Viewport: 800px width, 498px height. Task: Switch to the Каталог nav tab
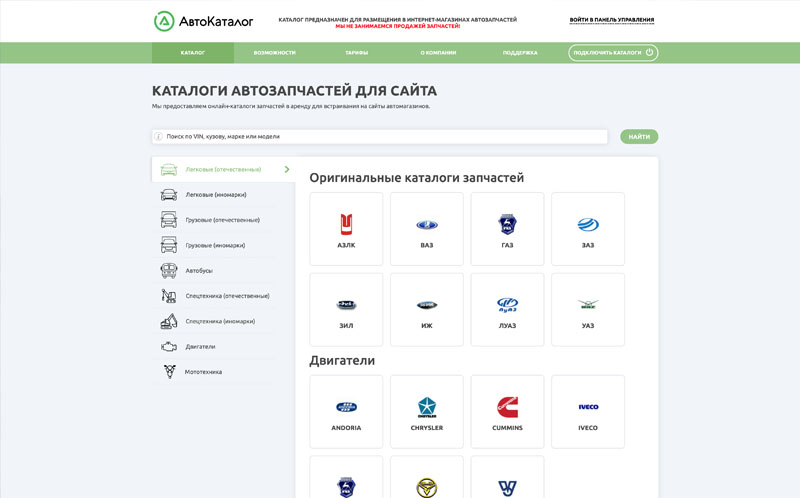(193, 53)
